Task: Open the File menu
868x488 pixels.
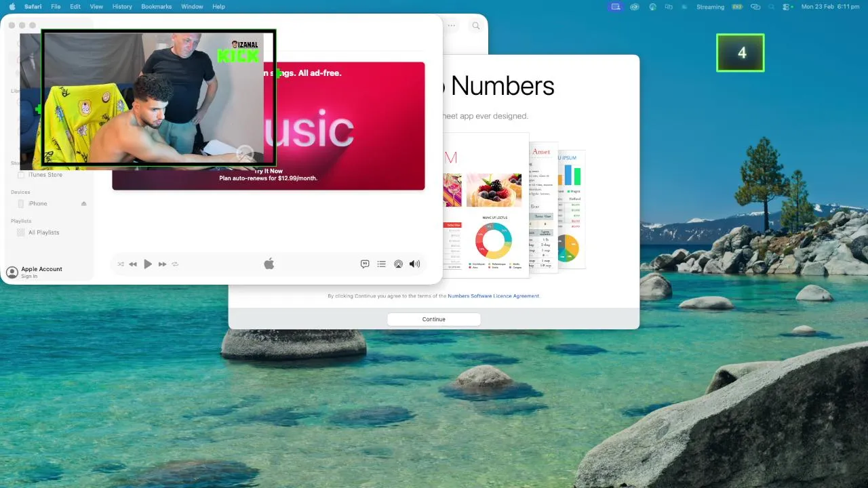Action: point(56,6)
